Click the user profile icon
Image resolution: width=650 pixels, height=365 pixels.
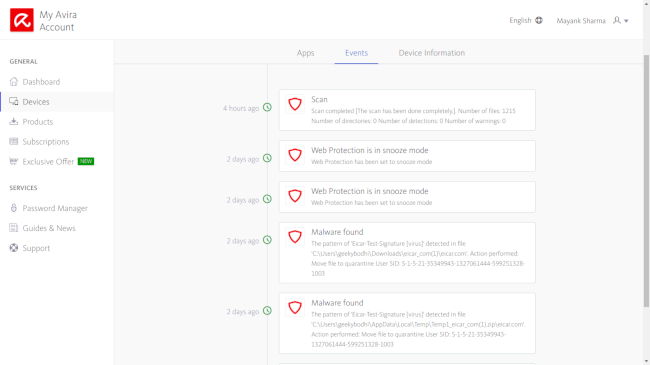coord(617,20)
